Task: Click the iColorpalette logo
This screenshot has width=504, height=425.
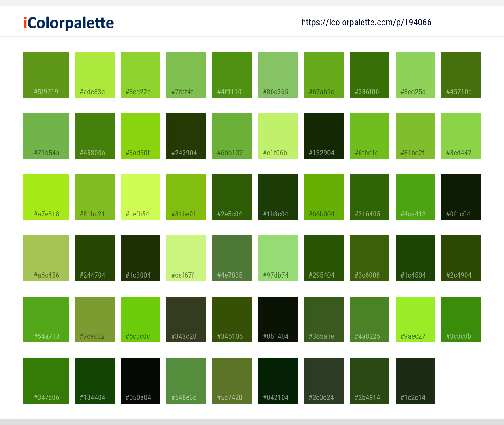Action: pyautogui.click(x=69, y=23)
